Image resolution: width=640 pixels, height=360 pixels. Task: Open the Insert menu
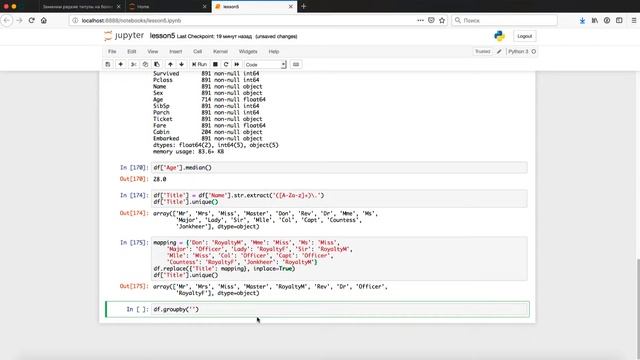[x=176, y=51]
